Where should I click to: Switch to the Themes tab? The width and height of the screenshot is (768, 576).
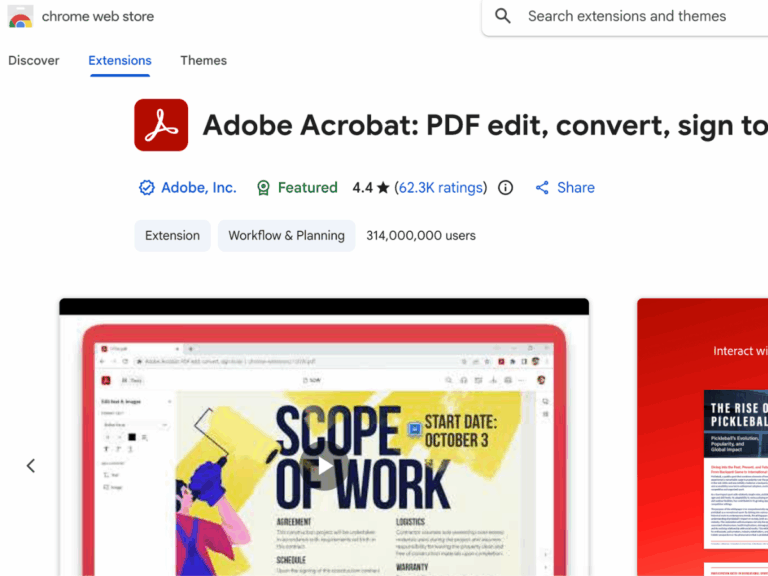point(203,61)
